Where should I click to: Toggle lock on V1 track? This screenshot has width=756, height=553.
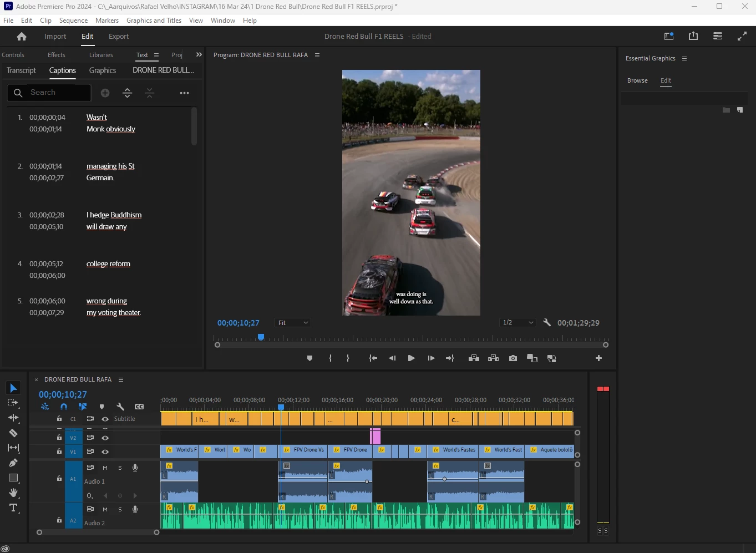click(59, 451)
